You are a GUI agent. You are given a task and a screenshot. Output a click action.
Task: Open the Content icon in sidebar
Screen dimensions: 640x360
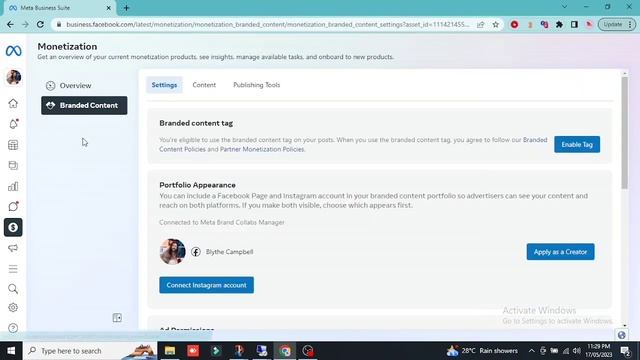click(x=13, y=165)
